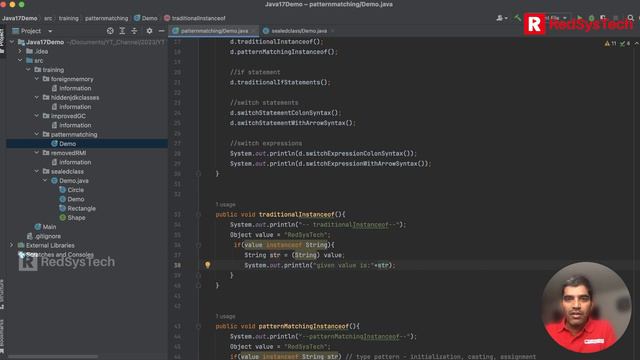640x360 pixels.
Task: Hide the Project panel with minus icon
Action: point(161,31)
